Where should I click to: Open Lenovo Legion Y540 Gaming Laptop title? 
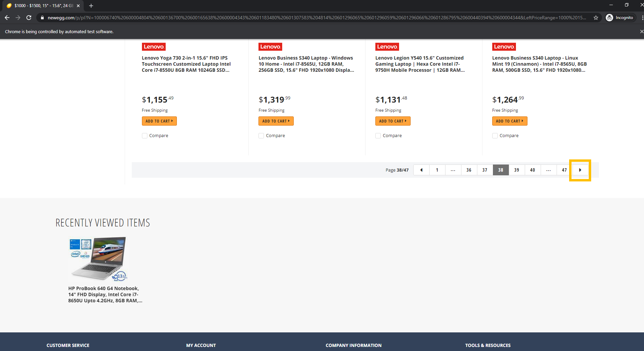point(420,64)
